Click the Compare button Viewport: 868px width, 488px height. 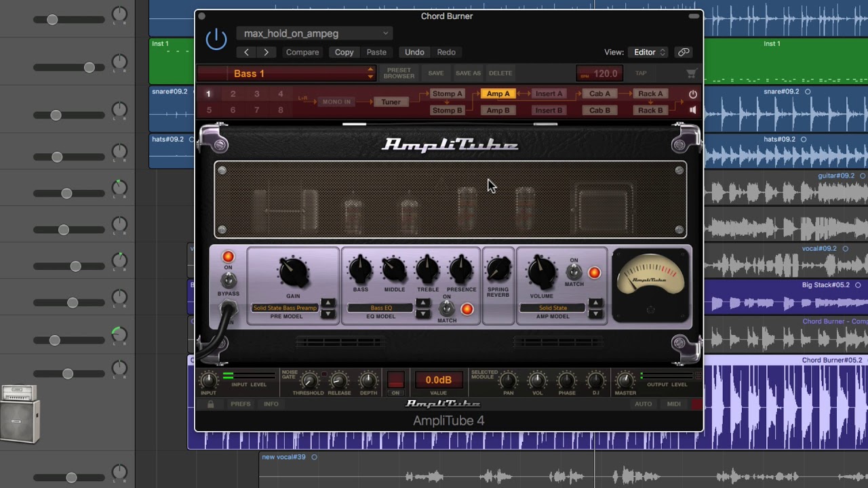click(302, 52)
